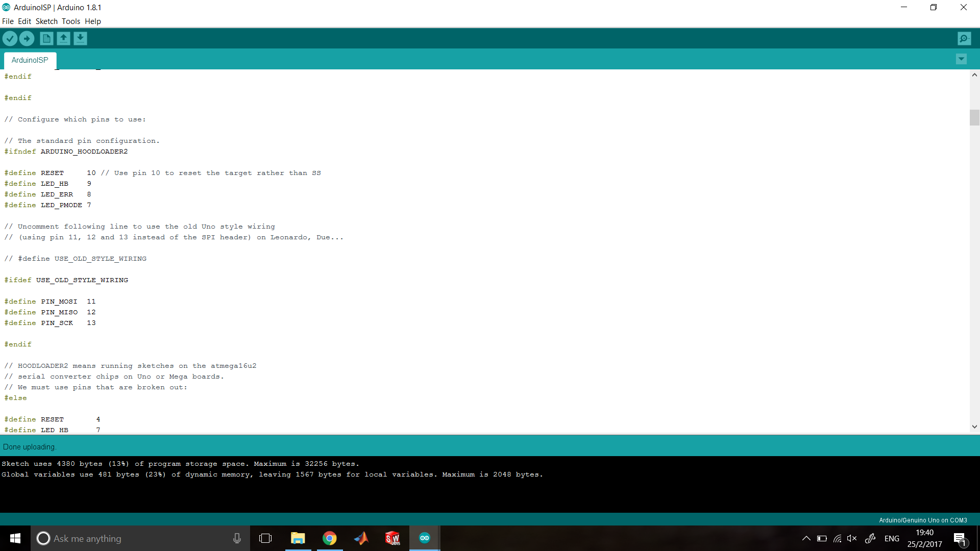Open the File menu
980x551 pixels.
[8, 21]
